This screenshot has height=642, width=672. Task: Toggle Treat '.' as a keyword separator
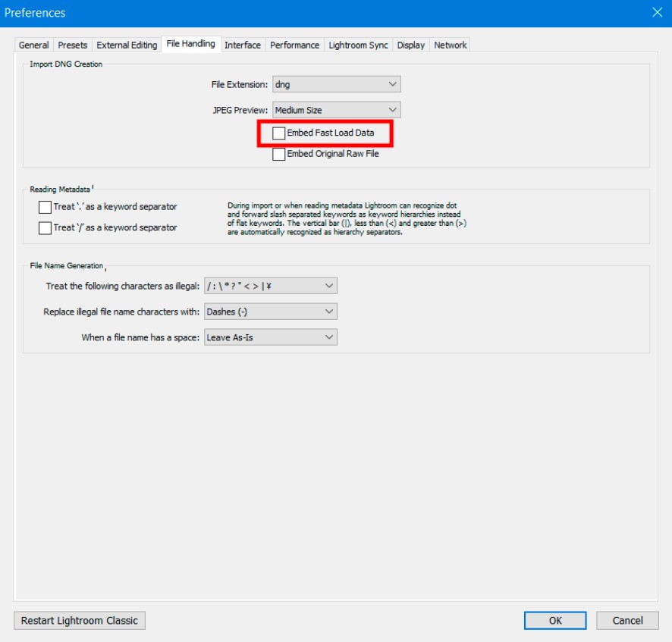pos(45,207)
